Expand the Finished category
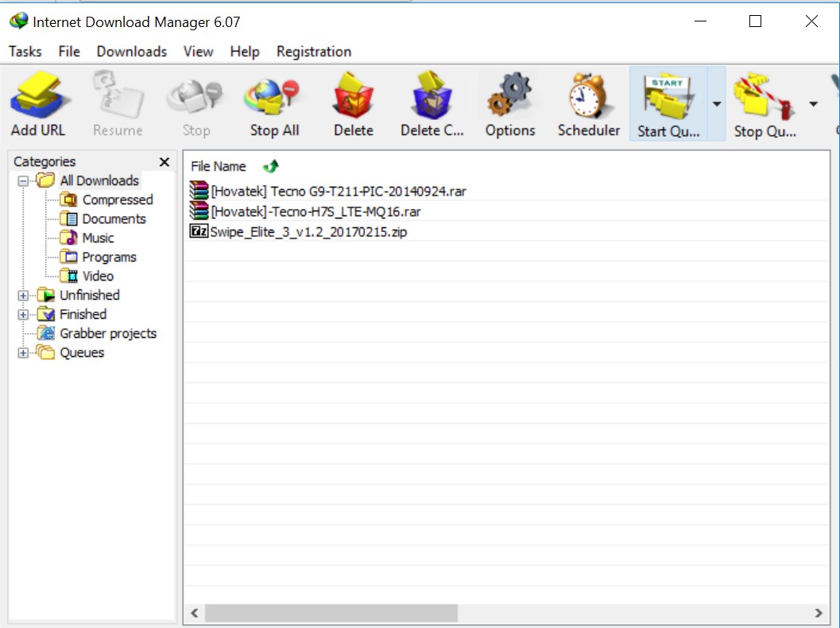This screenshot has height=628, width=840. coord(22,314)
